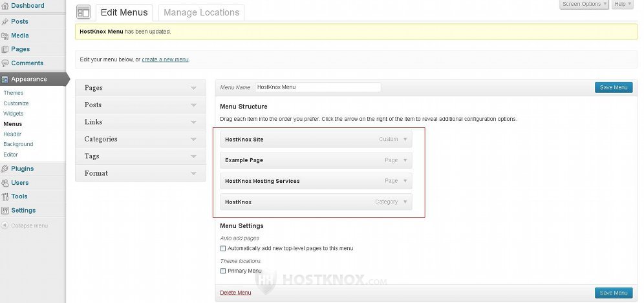
Task: Click the Appearance heading in sidebar
Action: coord(29,79)
